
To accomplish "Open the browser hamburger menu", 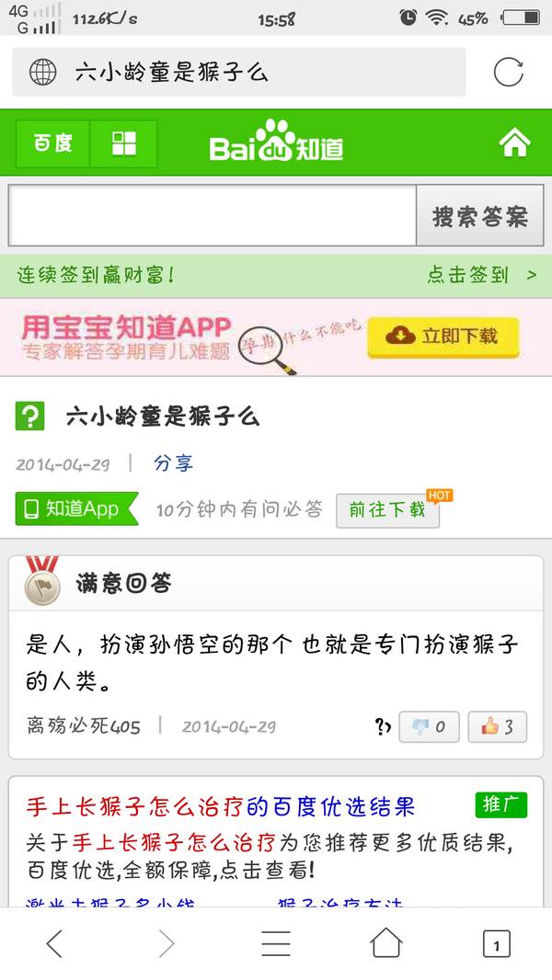I will (276, 943).
